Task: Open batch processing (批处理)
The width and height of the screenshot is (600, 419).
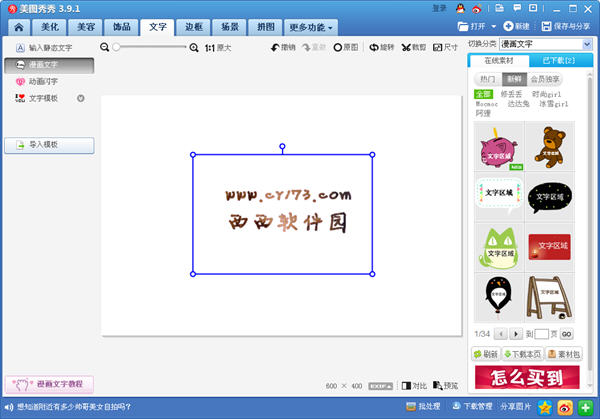Action: 423,407
